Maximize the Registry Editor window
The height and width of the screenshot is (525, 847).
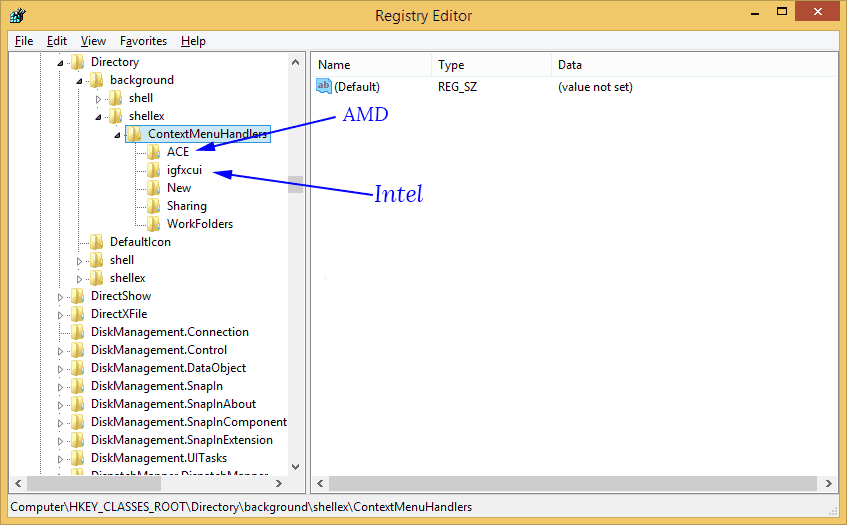point(782,11)
